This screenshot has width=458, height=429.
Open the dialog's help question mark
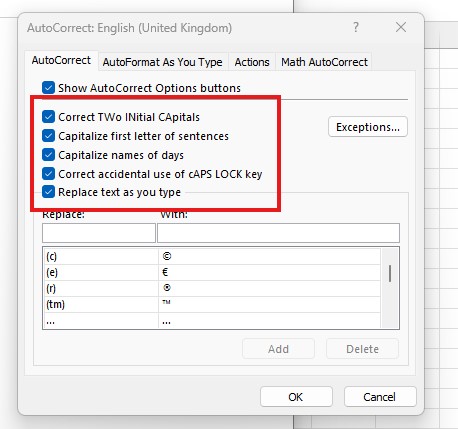point(356,27)
